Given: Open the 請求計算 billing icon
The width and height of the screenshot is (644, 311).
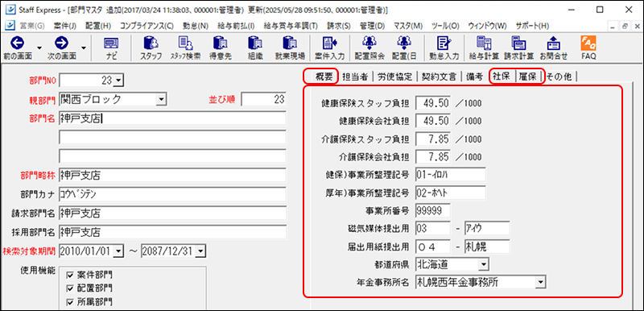Looking at the screenshot, I should coord(518,44).
